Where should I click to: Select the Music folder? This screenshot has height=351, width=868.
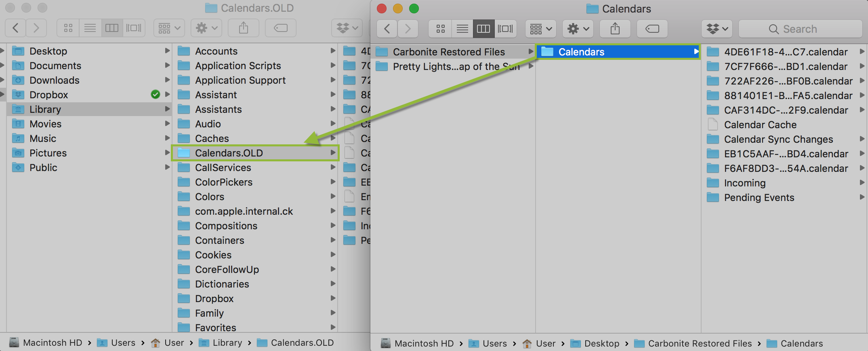point(89,138)
